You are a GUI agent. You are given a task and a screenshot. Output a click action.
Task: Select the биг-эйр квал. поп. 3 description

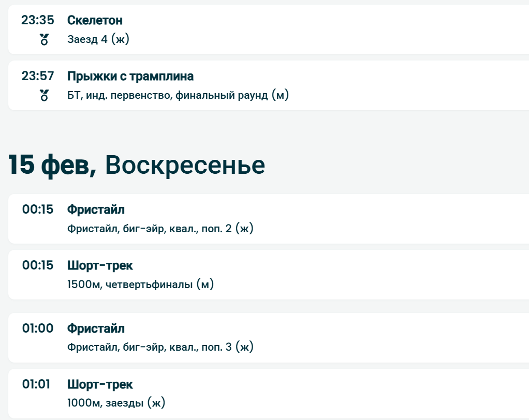click(x=160, y=347)
